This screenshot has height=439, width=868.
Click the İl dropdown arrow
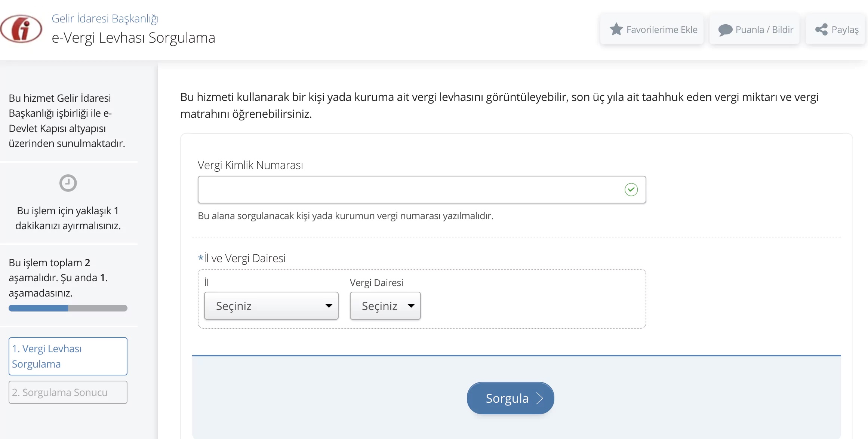tap(329, 306)
